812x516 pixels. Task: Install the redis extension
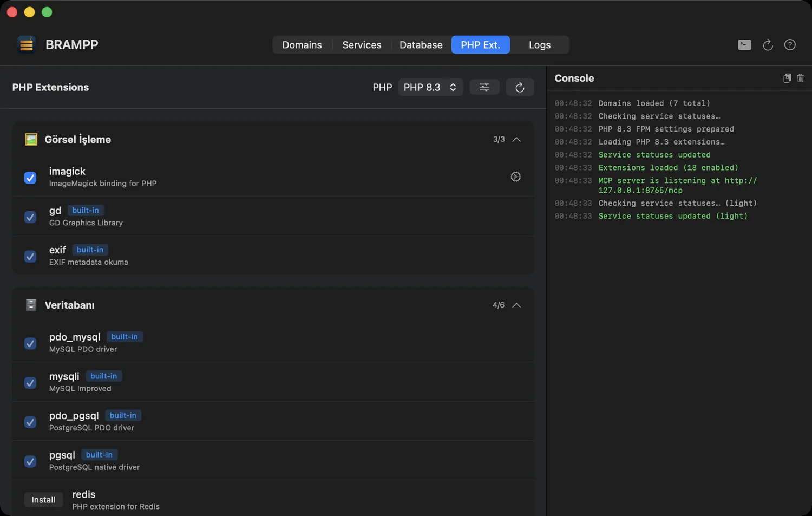tap(43, 500)
